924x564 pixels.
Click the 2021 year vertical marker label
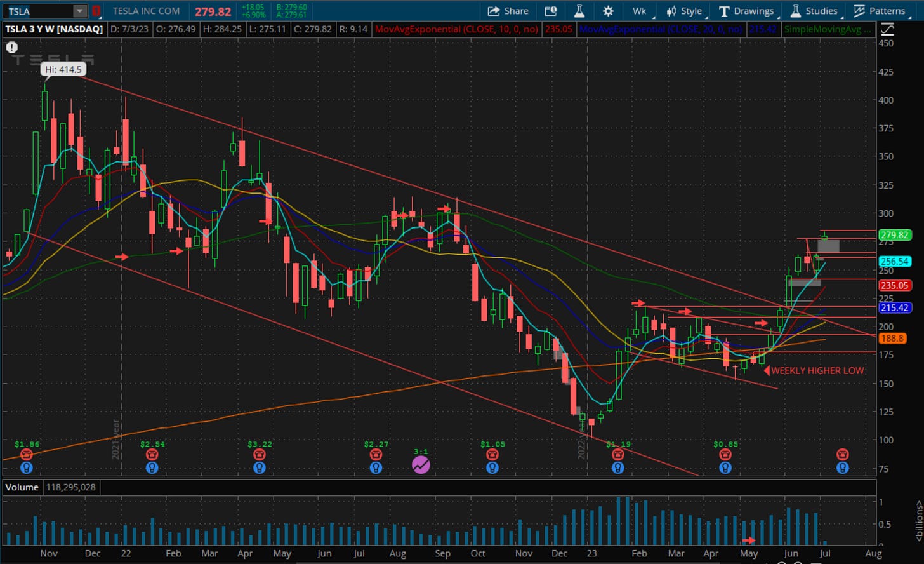tap(116, 440)
